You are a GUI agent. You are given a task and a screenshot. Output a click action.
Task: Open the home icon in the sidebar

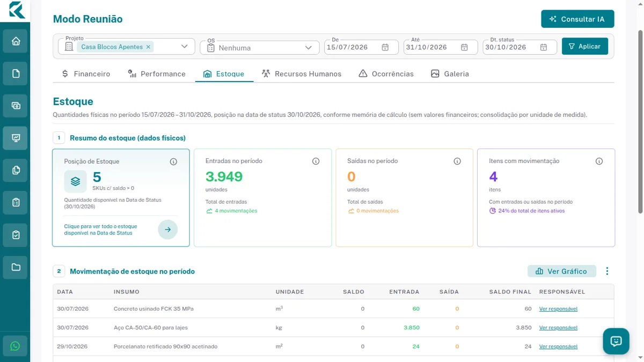[x=16, y=41]
